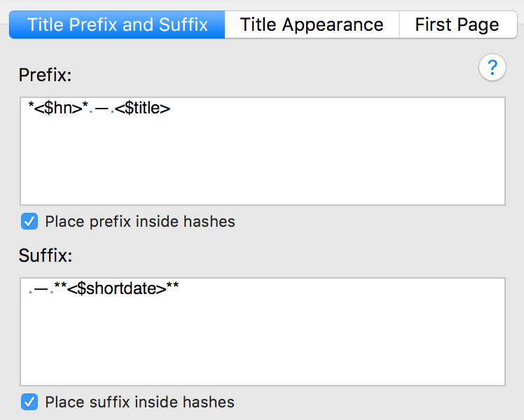Click the 'Place prefix inside hashes' label text
524x420 pixels.
click(140, 222)
